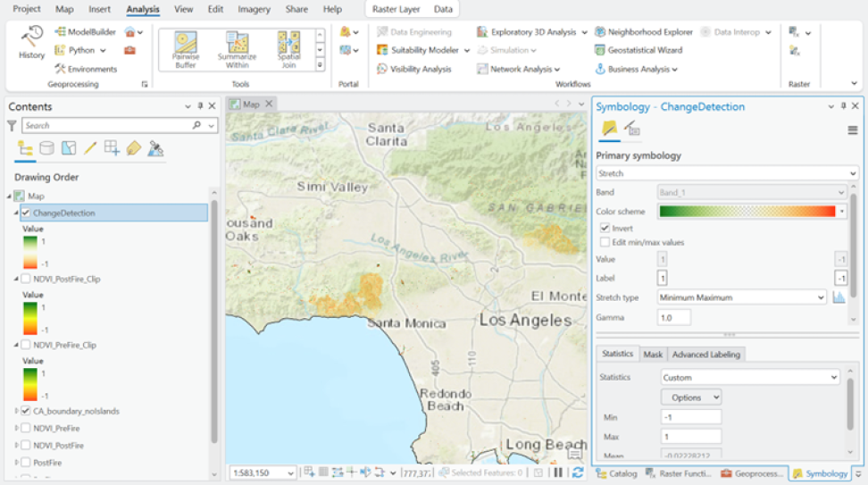Select the NDVI_PreFire_Clip legend color ramp
The image size is (868, 485).
pos(30,385)
